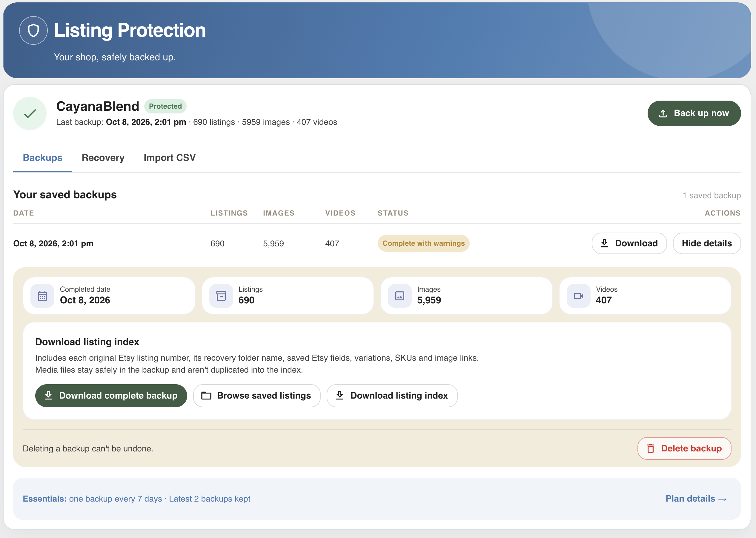Click the picture icon in Images card

click(400, 296)
